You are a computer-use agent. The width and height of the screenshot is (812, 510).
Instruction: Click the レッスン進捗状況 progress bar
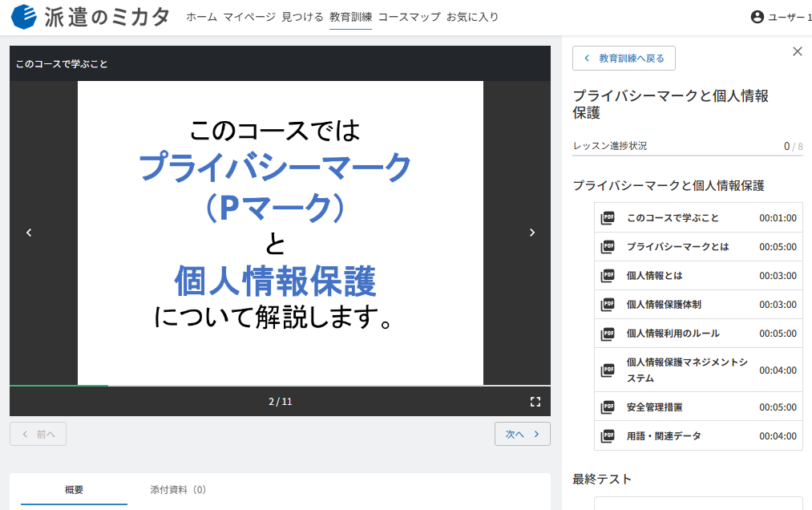[687, 155]
